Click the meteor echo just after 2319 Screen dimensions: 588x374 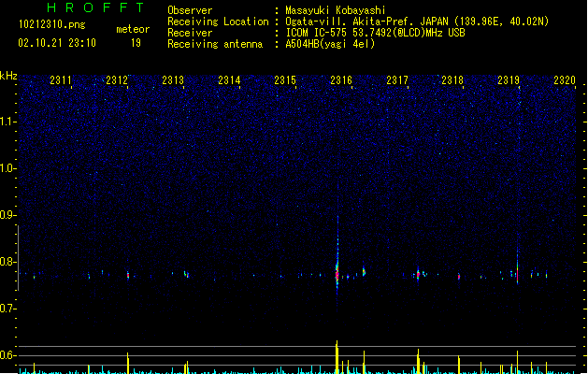517,274
